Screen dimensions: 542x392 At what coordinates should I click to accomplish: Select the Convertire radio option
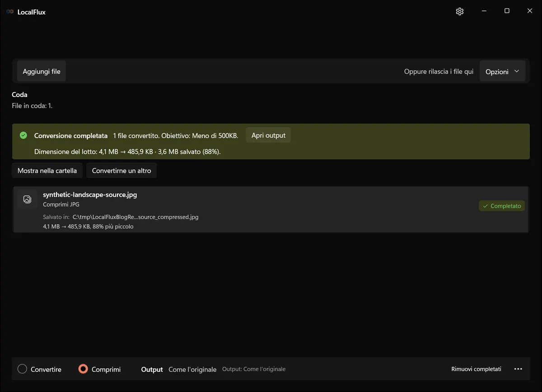pyautogui.click(x=39, y=369)
